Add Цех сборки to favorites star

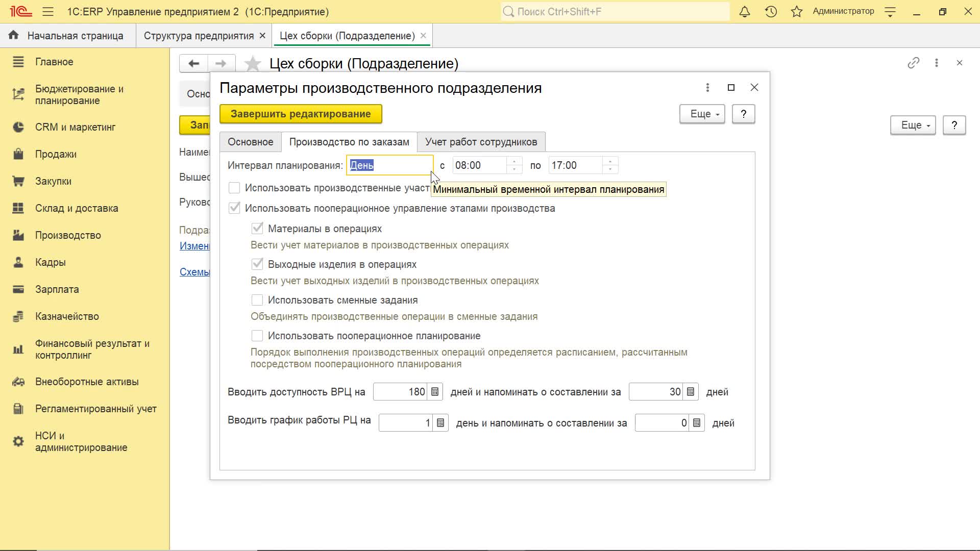[253, 64]
